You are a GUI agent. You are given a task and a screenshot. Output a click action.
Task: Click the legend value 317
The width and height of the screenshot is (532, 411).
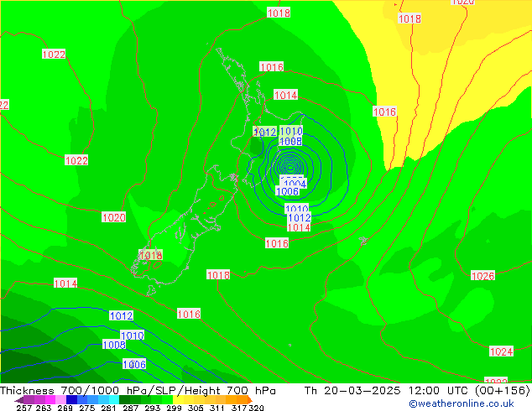pos(239,408)
